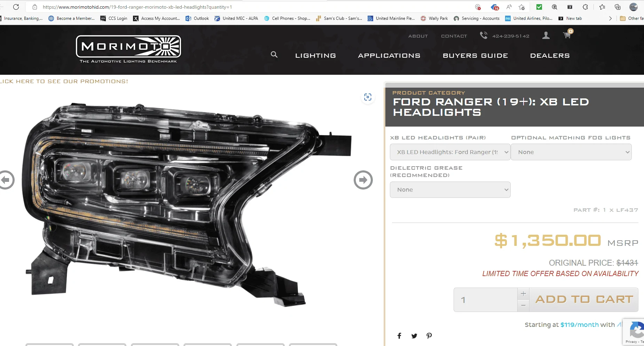Share on Facebook icon
This screenshot has height=346, width=644.
pos(399,336)
